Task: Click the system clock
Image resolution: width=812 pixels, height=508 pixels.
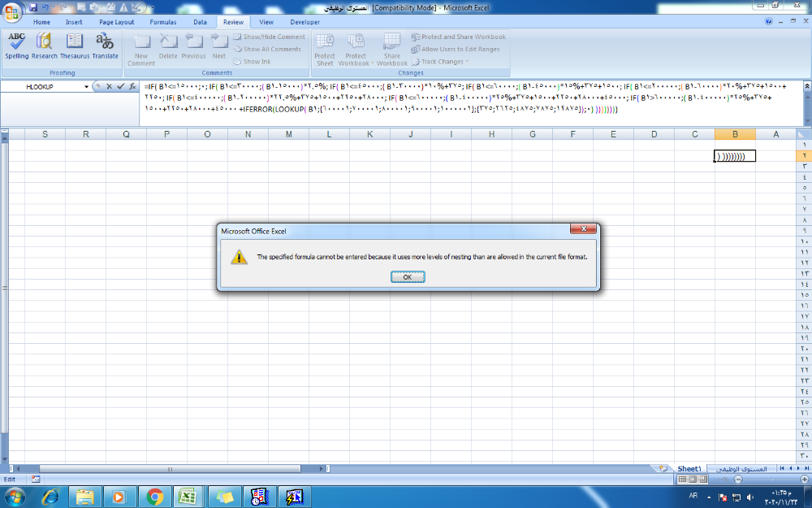Action: tap(781, 497)
